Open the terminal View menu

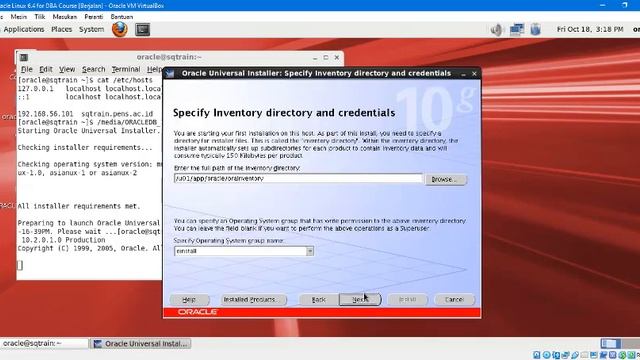pos(67,69)
